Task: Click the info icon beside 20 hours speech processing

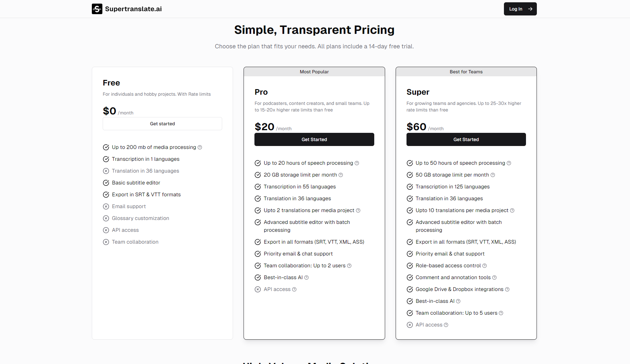Action: point(357,163)
